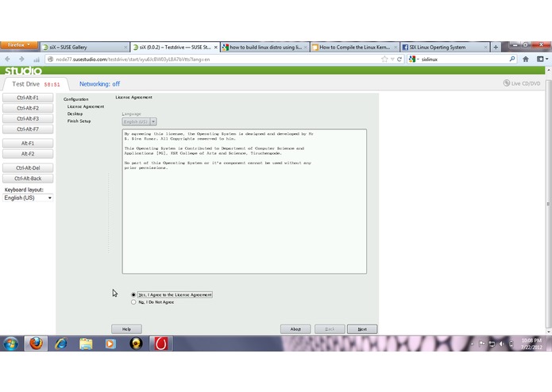Click the SUSE Studio logo
Viewport: 552px width, 392px height.
tap(23, 71)
